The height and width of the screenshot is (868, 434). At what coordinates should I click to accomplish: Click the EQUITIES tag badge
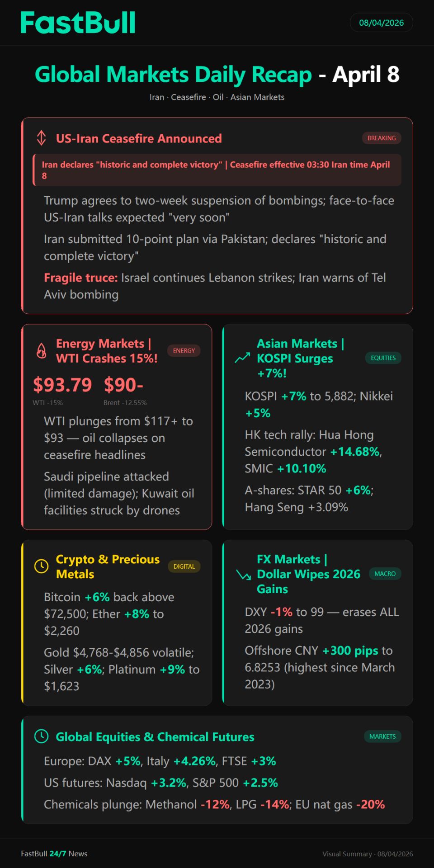point(383,358)
